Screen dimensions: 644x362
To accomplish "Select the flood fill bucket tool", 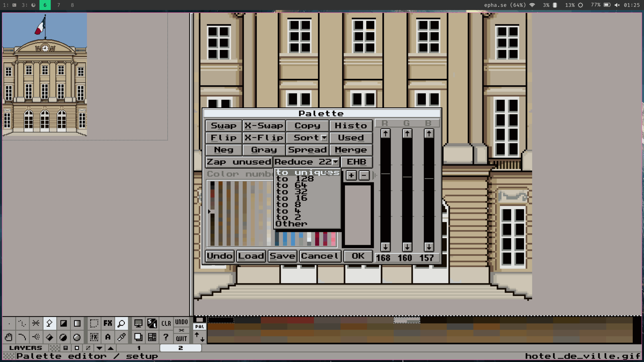I will point(49,337).
